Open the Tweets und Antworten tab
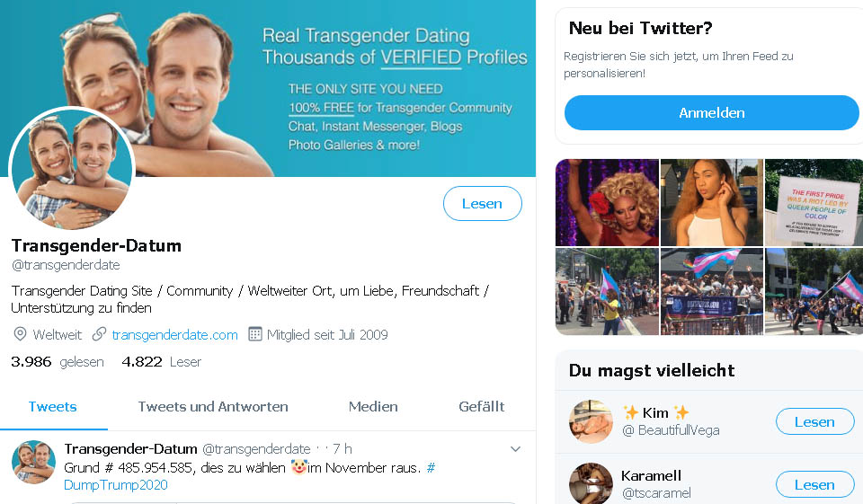The image size is (863, 504). pos(213,406)
